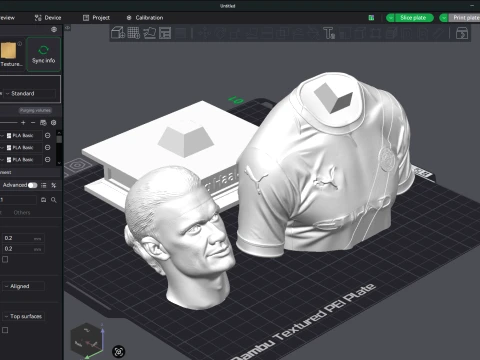Viewport: 480px width, 360px height.
Task: Click the search magnifier icon in settings
Action: coord(54,200)
